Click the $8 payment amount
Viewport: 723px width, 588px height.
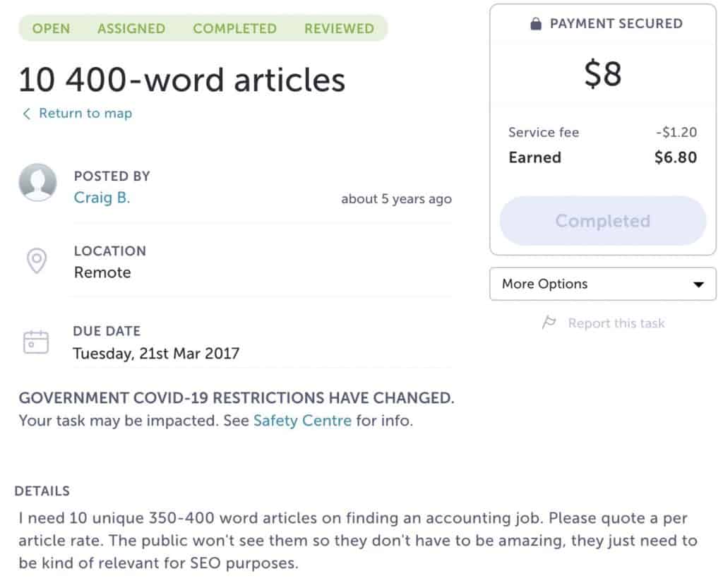click(x=602, y=75)
